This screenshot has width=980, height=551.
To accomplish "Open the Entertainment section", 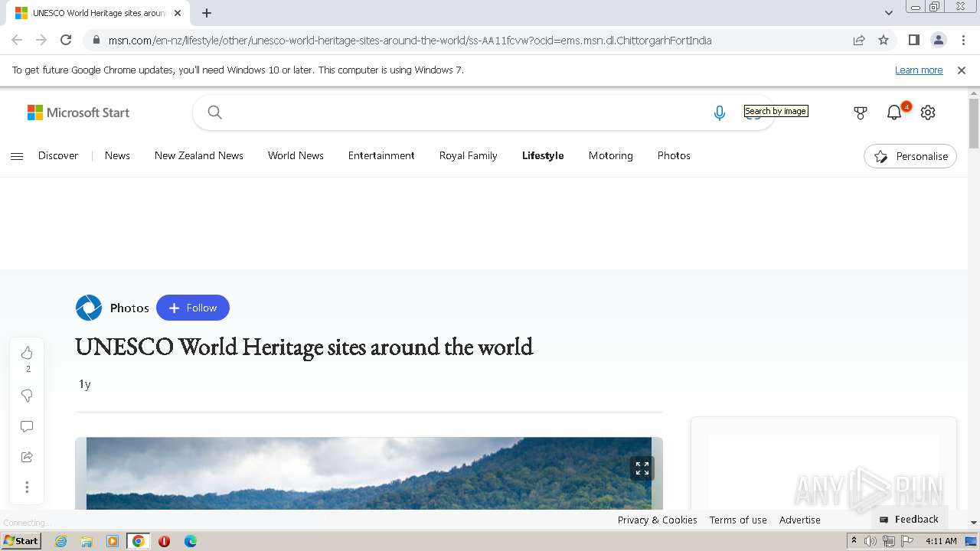I will (x=381, y=155).
